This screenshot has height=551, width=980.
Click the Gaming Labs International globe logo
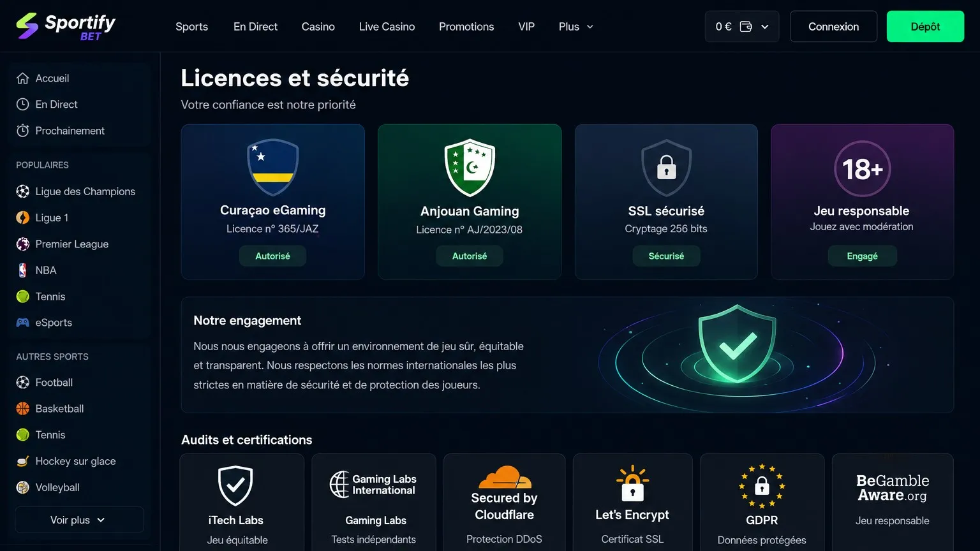(373, 485)
